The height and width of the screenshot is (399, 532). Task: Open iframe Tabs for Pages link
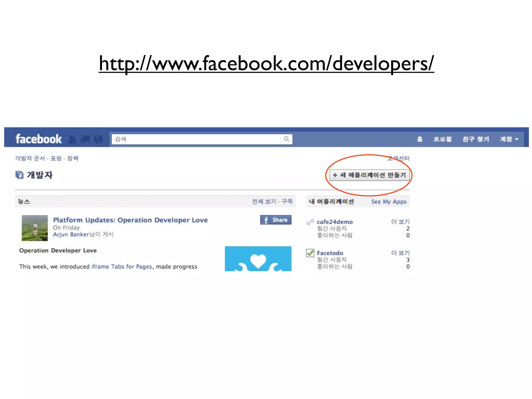point(122,267)
